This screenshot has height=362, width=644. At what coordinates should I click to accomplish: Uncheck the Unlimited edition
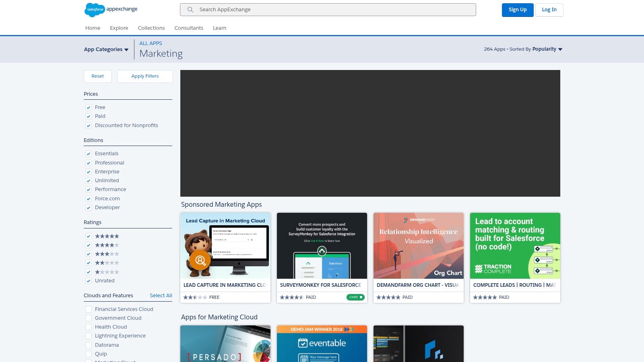pyautogui.click(x=89, y=181)
